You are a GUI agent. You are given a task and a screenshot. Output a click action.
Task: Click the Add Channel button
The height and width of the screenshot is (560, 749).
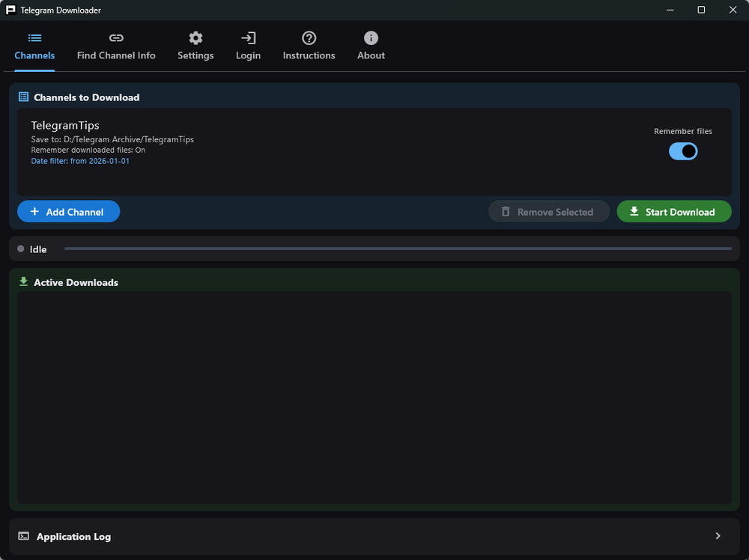click(68, 211)
